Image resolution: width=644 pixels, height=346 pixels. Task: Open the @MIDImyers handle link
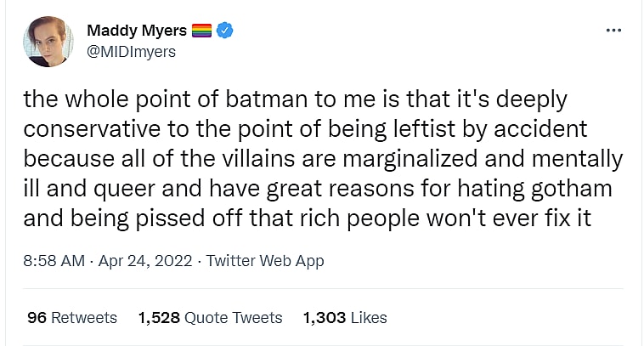(x=132, y=52)
